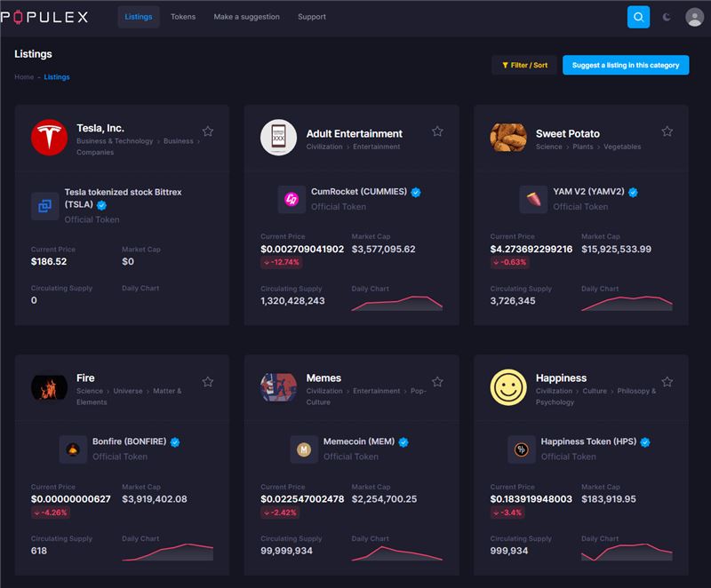Open the Filter / Sort options
711x588 pixels.
tap(524, 65)
